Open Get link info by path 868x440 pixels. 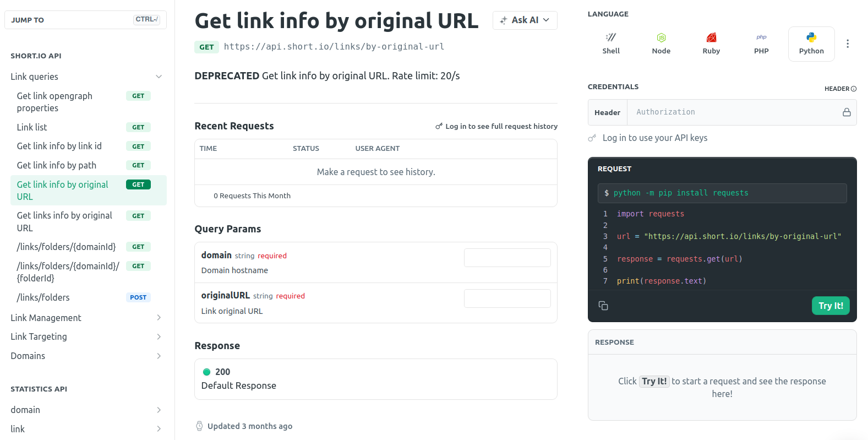tap(88, 165)
